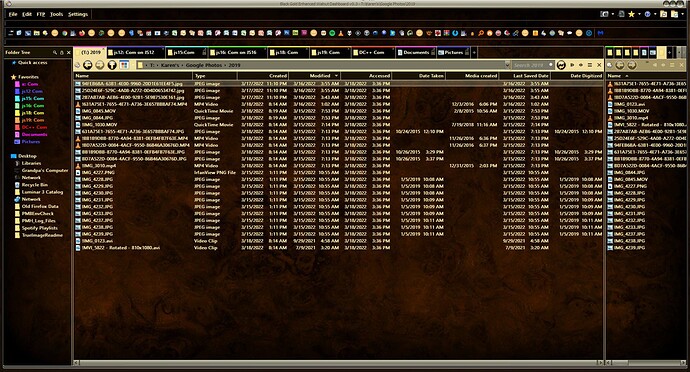Viewport: 690px width, 372px height.
Task: Select file IMG_0844.JPG
Action: click(97, 118)
